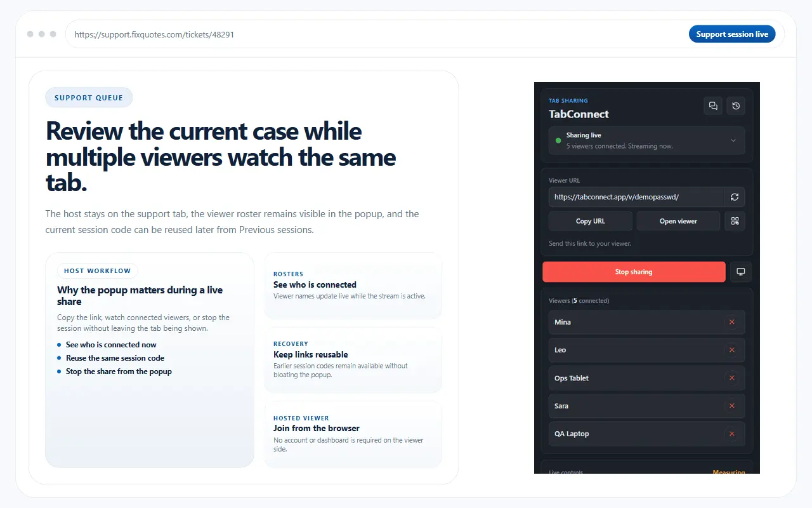Click the SUPPORT QUEUE badge

click(x=89, y=98)
